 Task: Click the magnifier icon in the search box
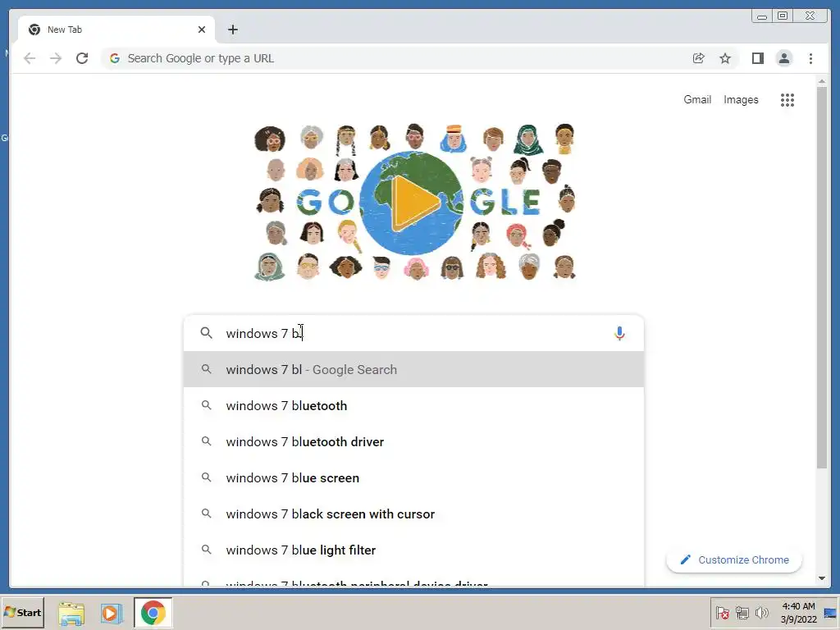pyautogui.click(x=206, y=333)
